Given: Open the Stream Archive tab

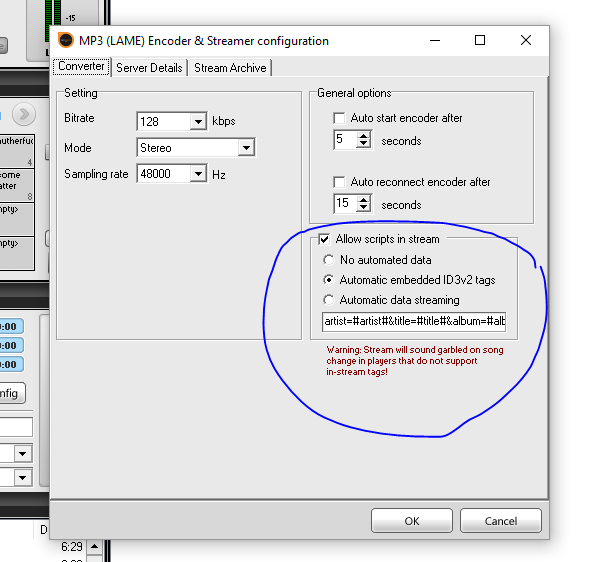Looking at the screenshot, I should pos(230,68).
